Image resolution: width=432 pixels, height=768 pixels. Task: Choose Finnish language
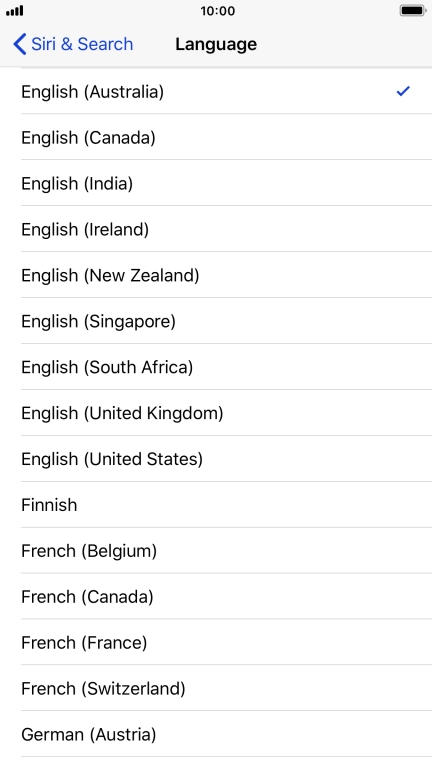[x=216, y=505]
